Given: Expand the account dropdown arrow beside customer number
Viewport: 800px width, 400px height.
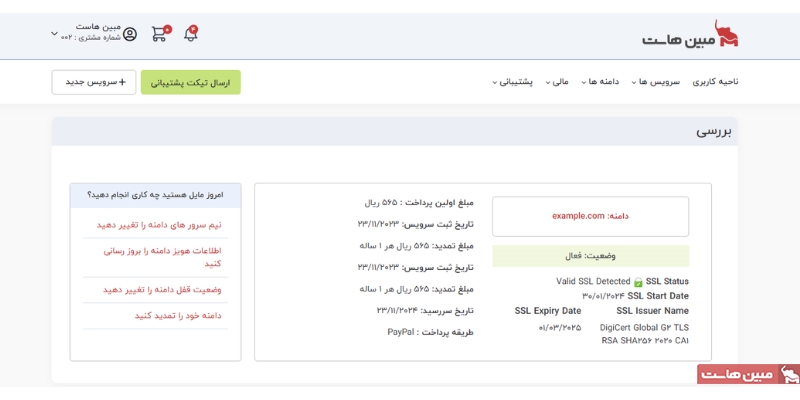Looking at the screenshot, I should click(55, 34).
